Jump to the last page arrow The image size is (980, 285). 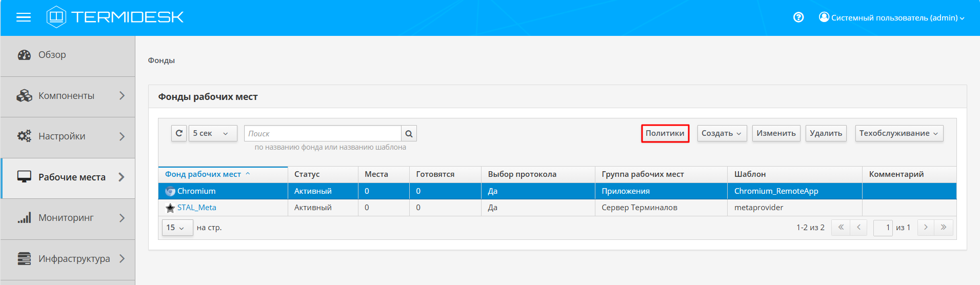tap(944, 227)
